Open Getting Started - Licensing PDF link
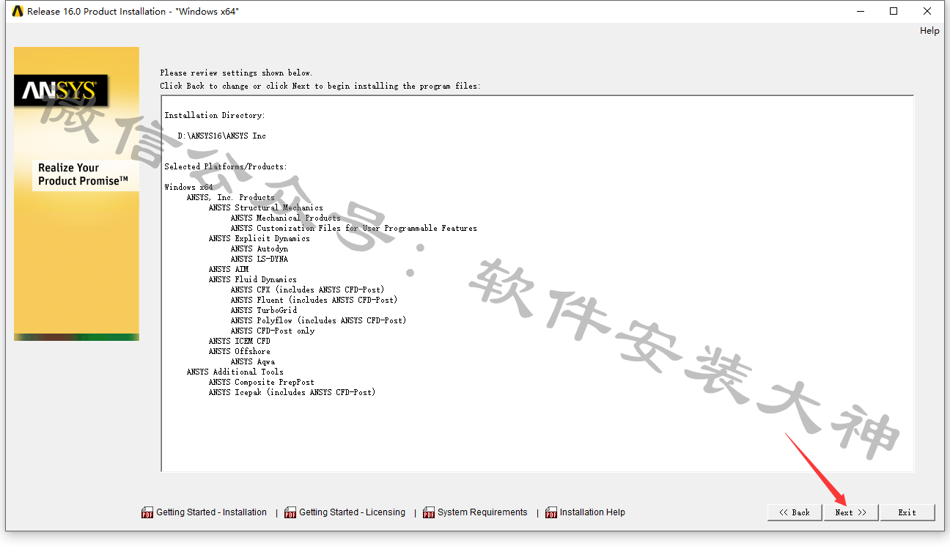The height and width of the screenshot is (560, 950). (x=352, y=512)
